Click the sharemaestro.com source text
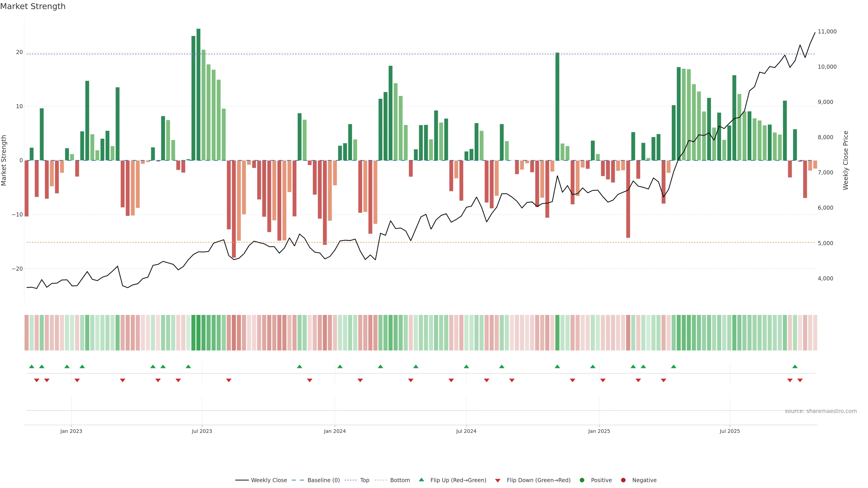Screen dimensions: 868x488 click(x=821, y=411)
